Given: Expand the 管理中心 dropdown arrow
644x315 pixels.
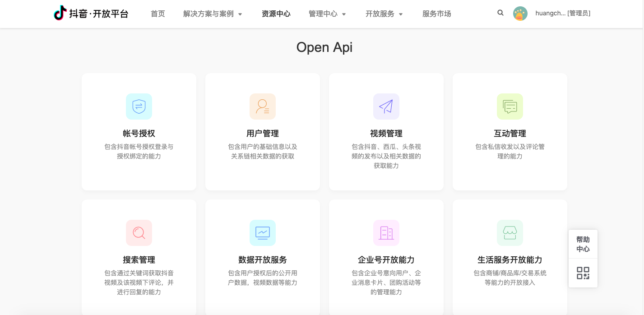Looking at the screenshot, I should point(344,14).
